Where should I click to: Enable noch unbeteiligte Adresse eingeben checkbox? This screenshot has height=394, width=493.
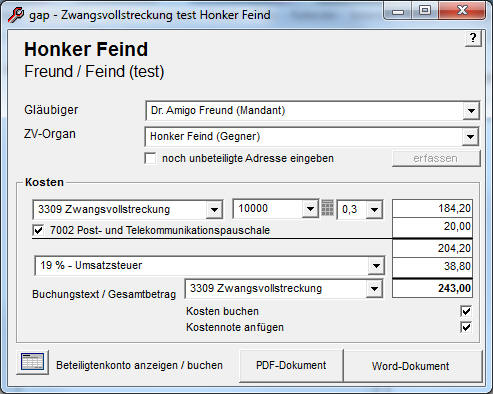coord(150,158)
